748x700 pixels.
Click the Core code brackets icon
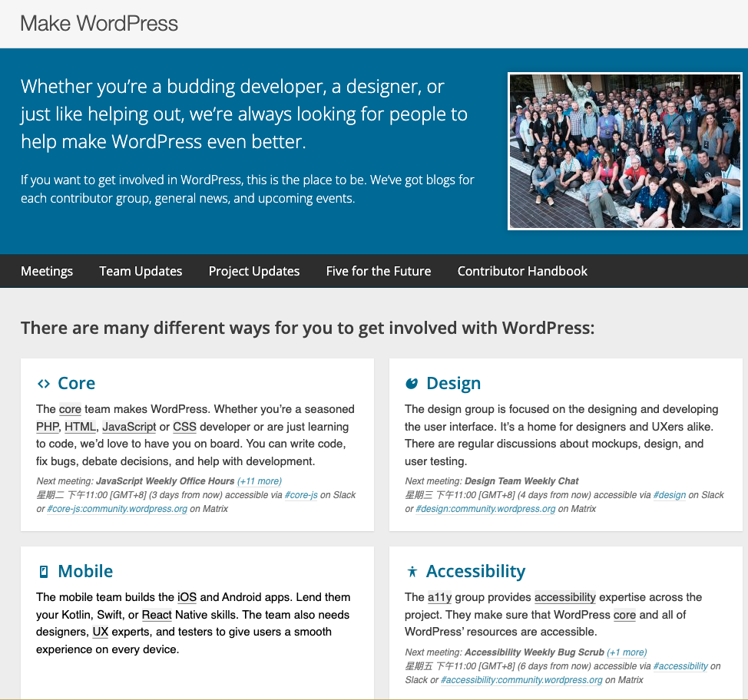tap(44, 384)
